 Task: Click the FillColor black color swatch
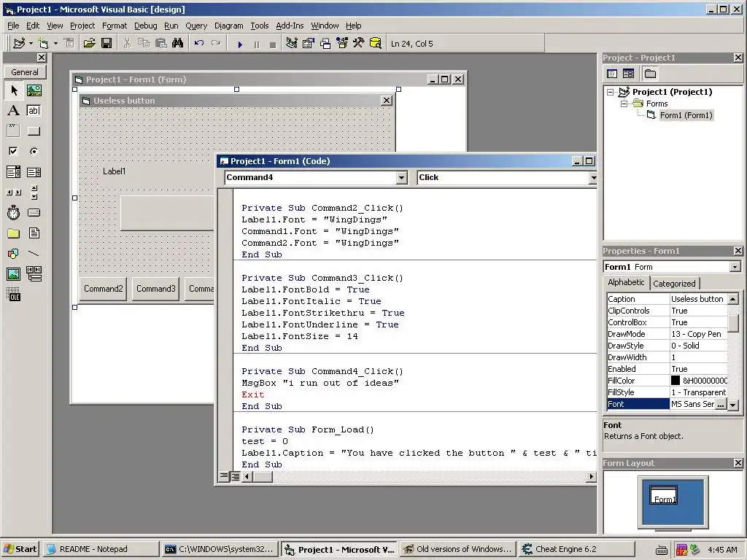click(676, 381)
